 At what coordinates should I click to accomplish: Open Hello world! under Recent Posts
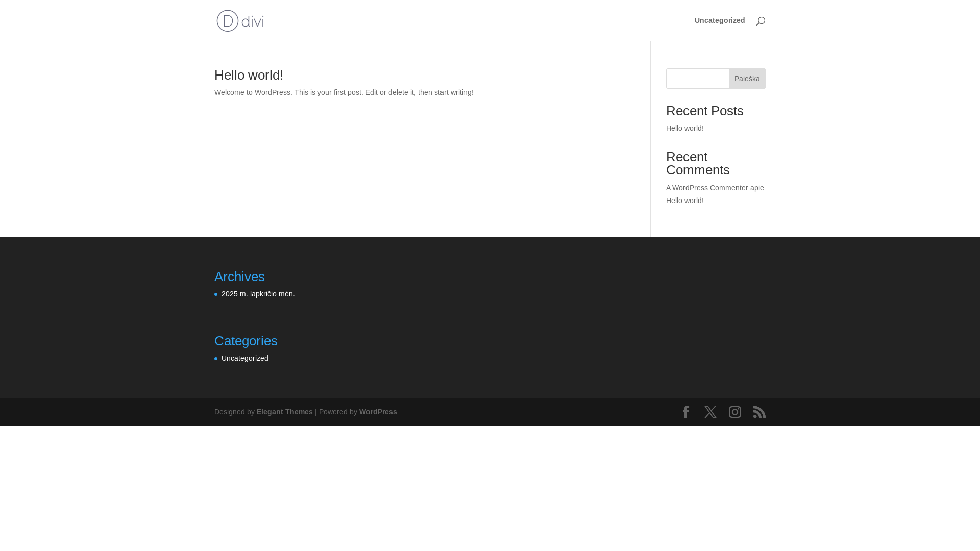point(684,128)
